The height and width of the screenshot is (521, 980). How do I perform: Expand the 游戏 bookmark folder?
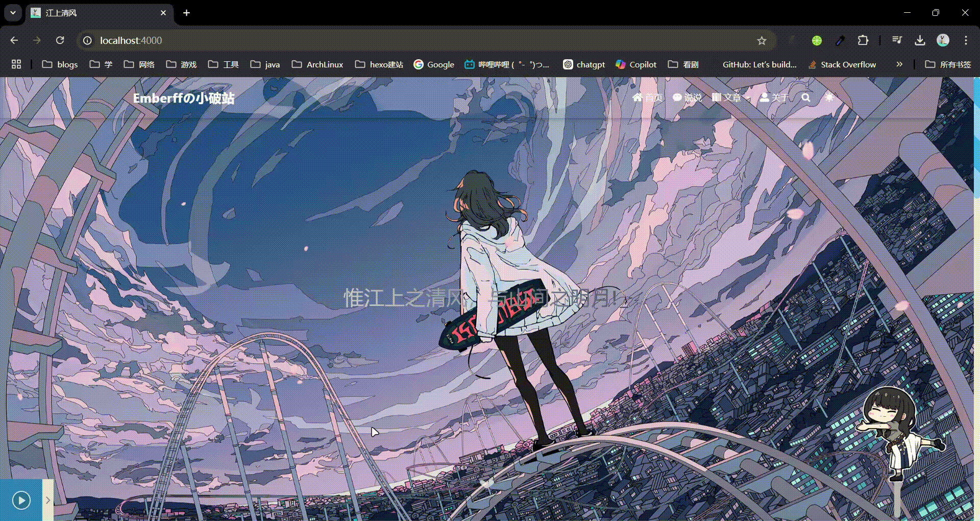tap(182, 64)
